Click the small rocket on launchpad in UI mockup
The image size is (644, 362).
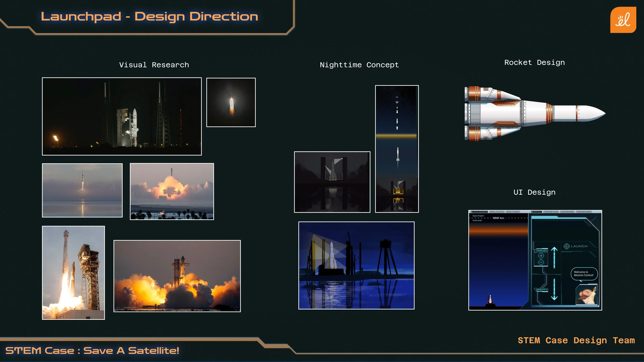click(x=490, y=299)
